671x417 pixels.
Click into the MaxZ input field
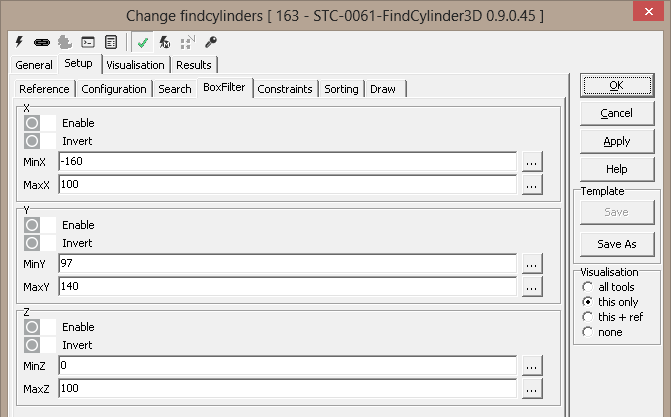[x=287, y=387]
